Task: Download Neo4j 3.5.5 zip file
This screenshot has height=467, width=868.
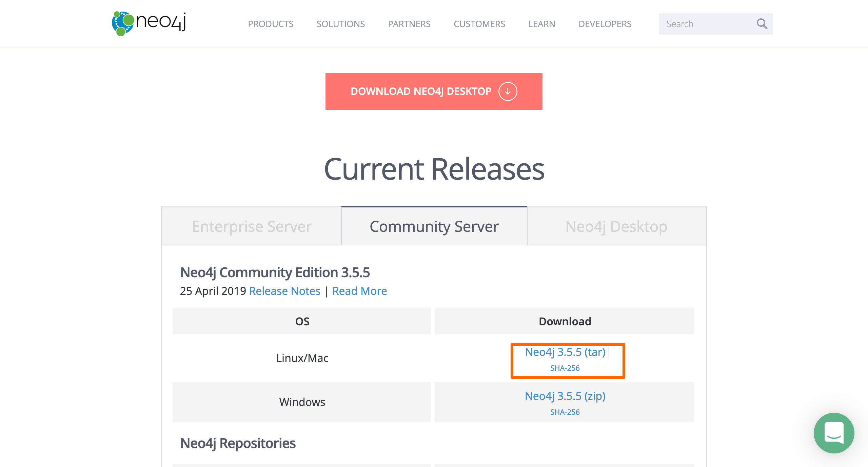Action: pos(565,396)
